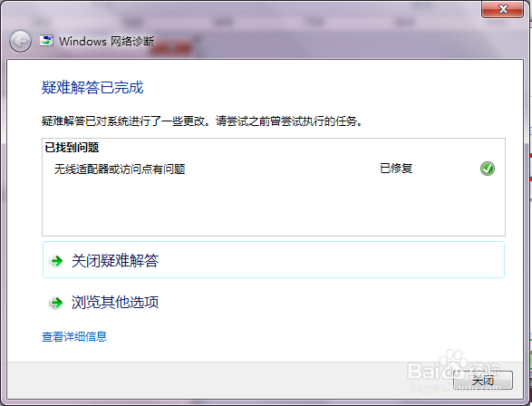The image size is (532, 406).
Task: Click the 已找到问题 heading
Action: coord(72,148)
